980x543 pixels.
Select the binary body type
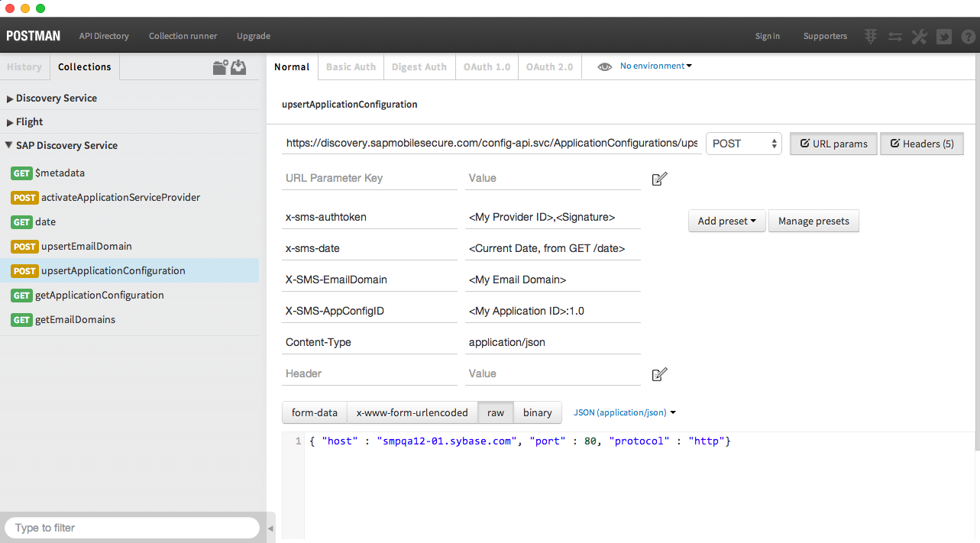click(538, 412)
